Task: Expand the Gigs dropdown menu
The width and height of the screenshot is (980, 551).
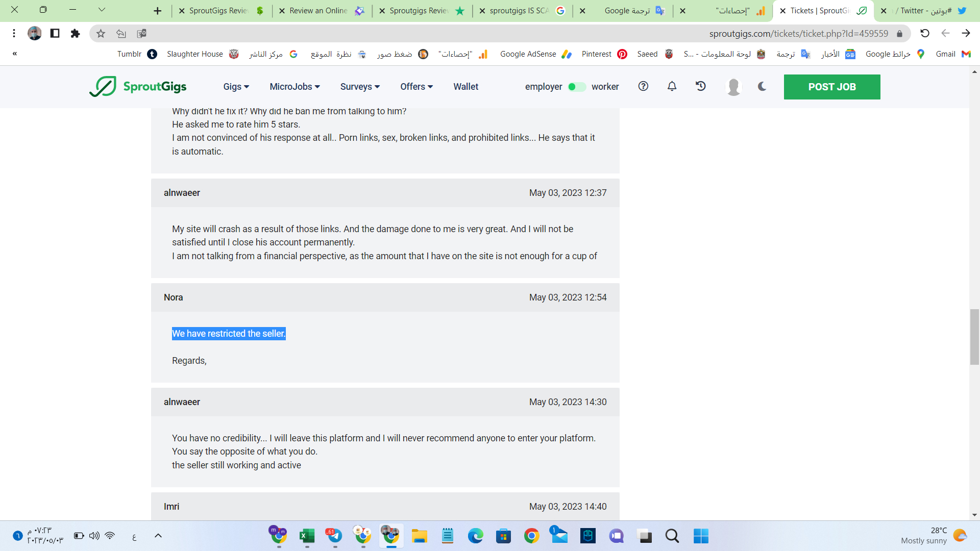Action: coord(236,87)
